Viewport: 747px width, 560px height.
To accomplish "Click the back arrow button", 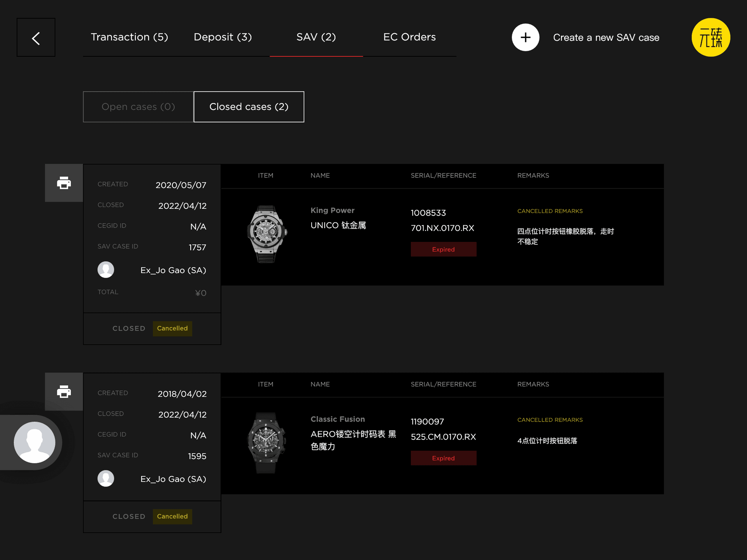I will pyautogui.click(x=36, y=38).
